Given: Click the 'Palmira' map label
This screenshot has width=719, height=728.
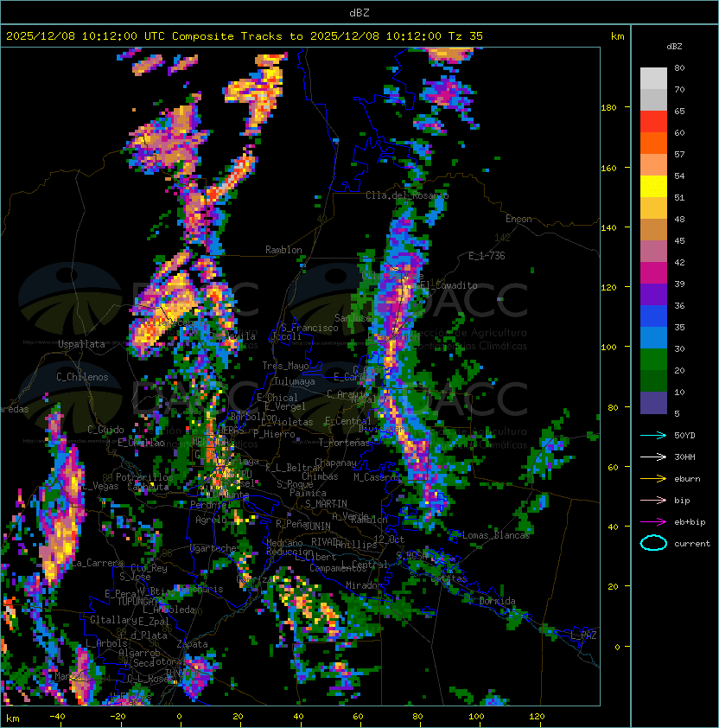Looking at the screenshot, I should 308,493.
